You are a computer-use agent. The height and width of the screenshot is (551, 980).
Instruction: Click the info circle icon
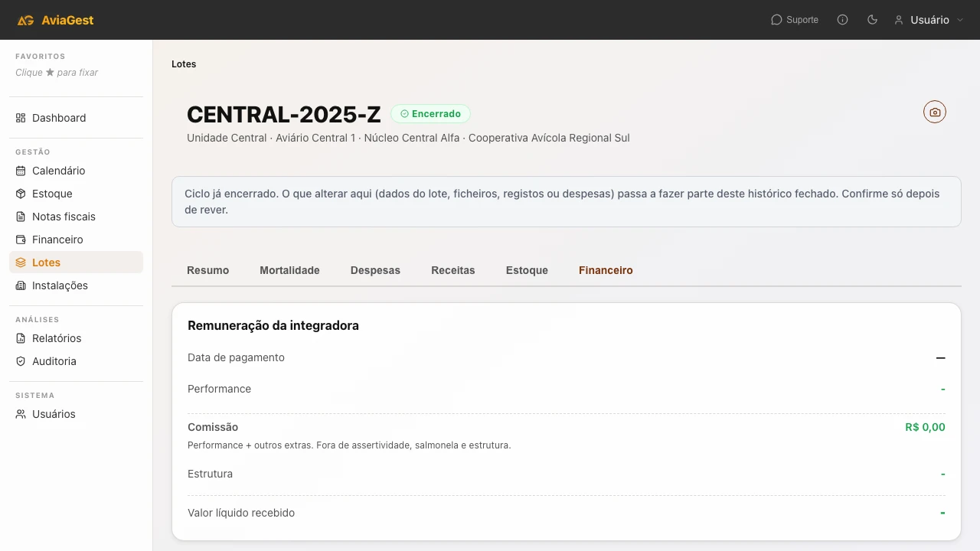(x=843, y=20)
